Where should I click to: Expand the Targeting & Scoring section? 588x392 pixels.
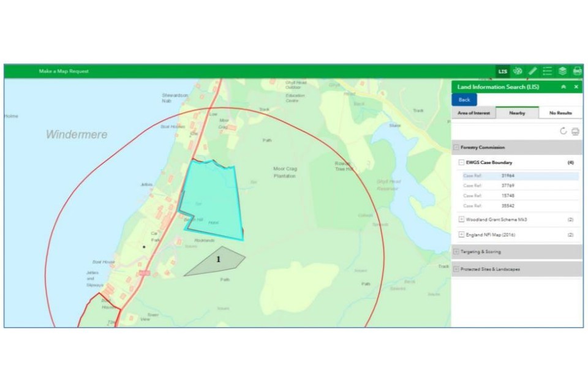456,252
